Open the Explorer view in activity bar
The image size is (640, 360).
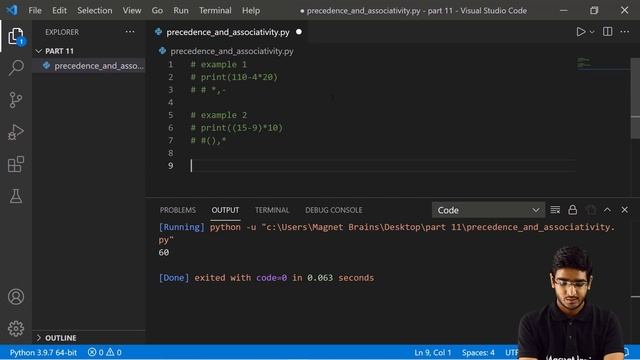16,36
